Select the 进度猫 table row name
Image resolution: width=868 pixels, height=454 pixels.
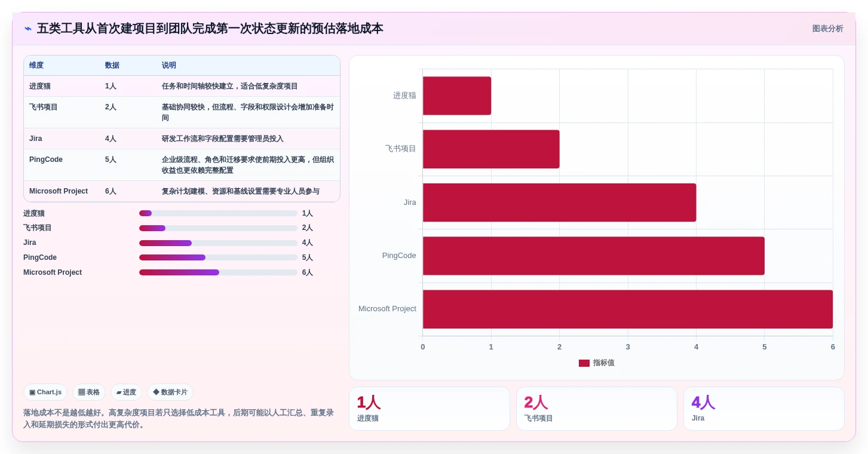pos(40,86)
